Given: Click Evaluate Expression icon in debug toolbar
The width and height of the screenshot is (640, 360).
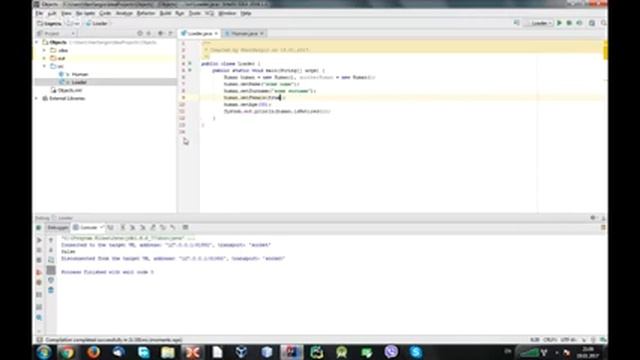Looking at the screenshot, I should [185, 227].
